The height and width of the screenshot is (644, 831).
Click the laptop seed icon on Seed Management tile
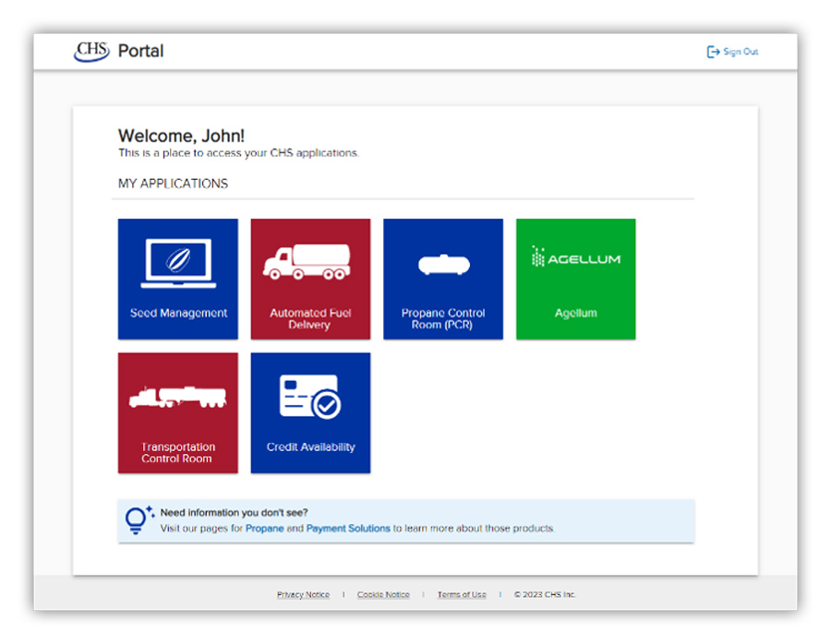click(178, 263)
